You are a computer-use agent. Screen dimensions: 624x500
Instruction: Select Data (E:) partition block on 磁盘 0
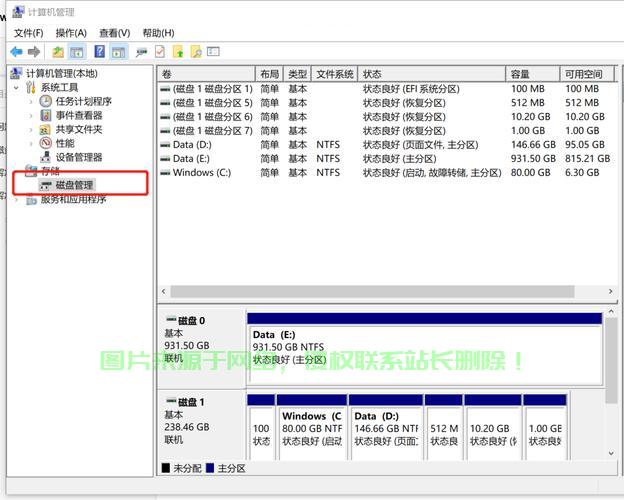(x=425, y=349)
